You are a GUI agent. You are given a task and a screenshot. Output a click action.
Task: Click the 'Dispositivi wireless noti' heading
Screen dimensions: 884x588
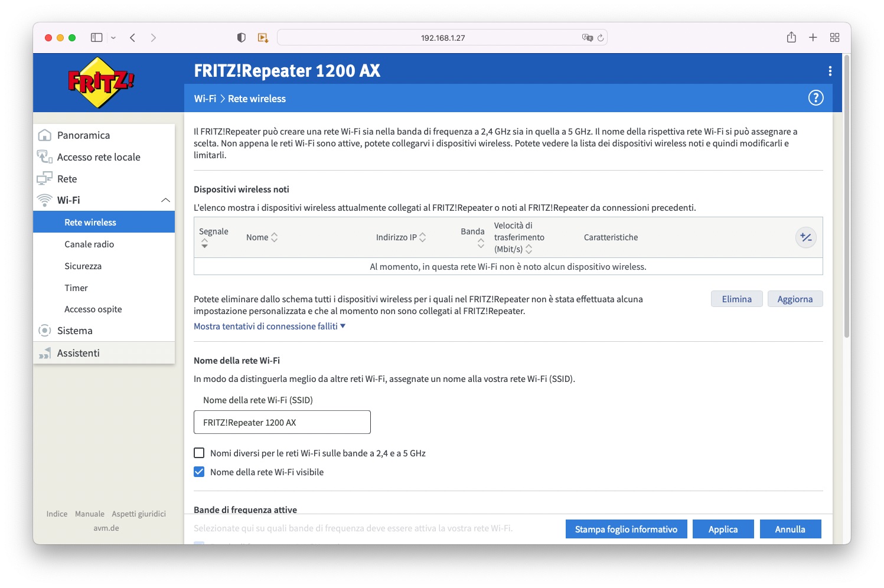point(242,190)
